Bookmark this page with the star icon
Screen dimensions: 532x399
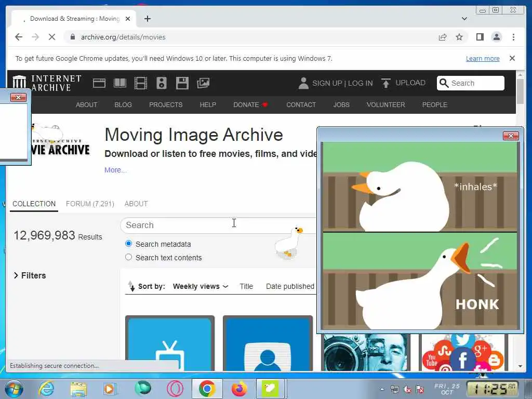(x=459, y=37)
